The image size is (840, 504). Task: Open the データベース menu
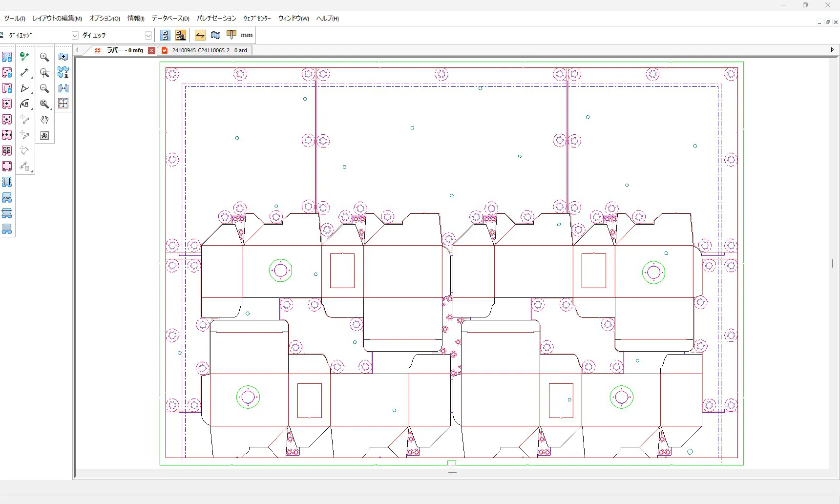[170, 19]
